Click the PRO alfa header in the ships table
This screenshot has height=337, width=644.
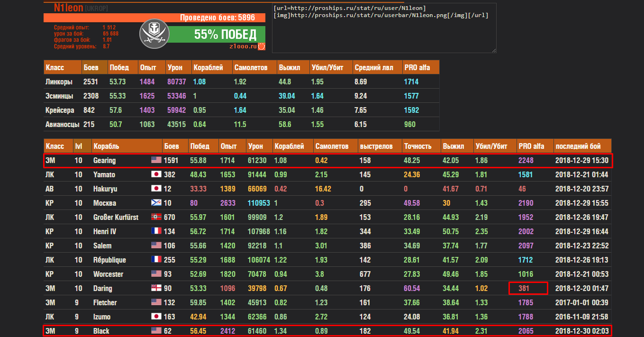(535, 146)
